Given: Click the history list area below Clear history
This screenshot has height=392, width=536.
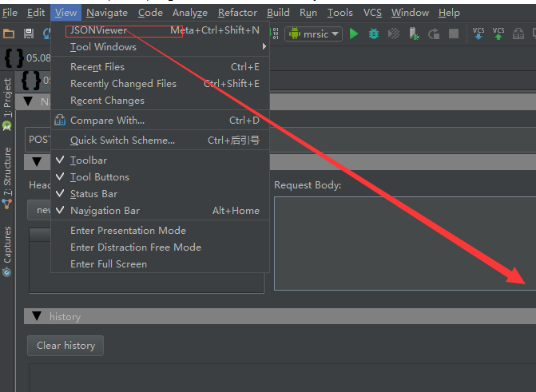Looking at the screenshot, I should (x=282, y=378).
